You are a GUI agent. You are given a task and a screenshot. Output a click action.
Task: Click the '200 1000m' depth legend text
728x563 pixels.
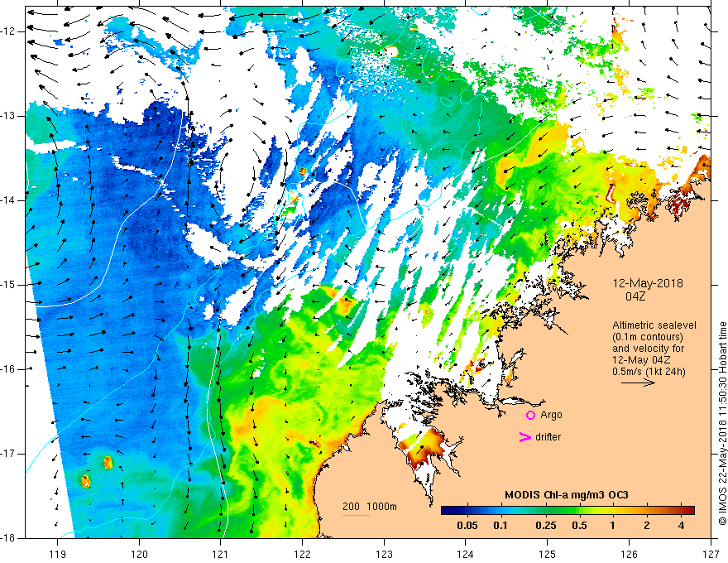(x=370, y=507)
